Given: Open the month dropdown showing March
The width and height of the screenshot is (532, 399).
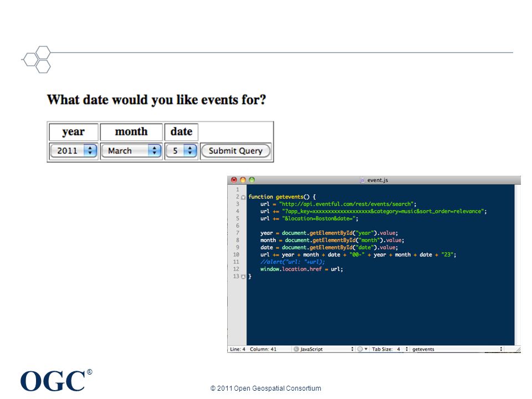Looking at the screenshot, I should coord(131,151).
